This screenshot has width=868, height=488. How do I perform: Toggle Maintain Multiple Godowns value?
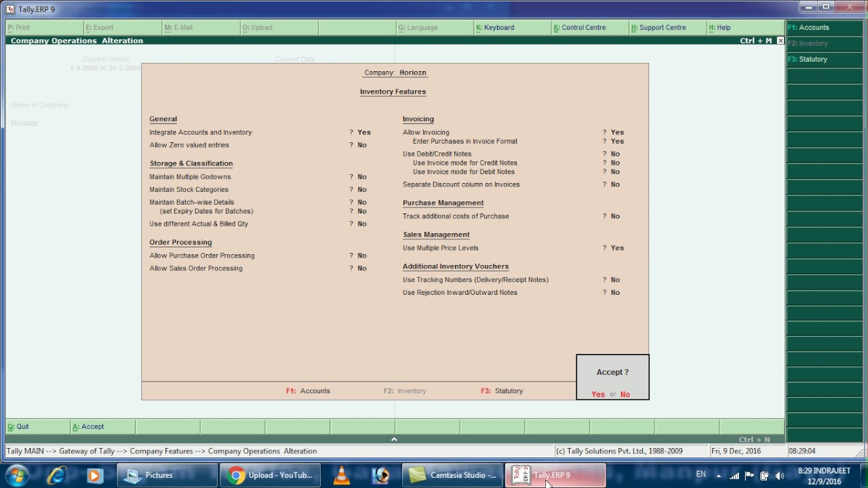pyautogui.click(x=362, y=177)
